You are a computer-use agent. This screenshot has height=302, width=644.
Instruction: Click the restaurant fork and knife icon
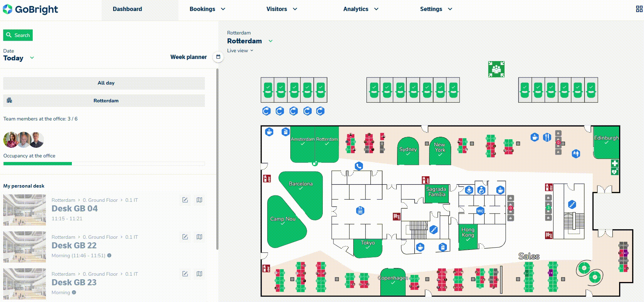pyautogui.click(x=547, y=137)
